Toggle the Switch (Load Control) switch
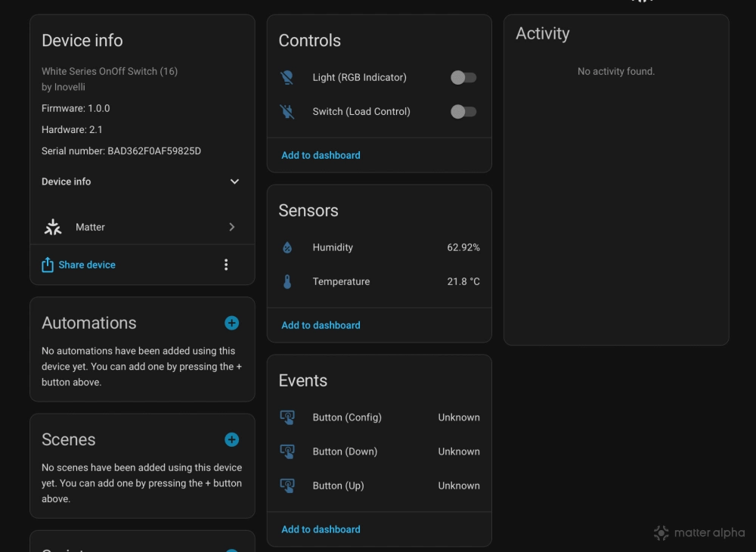The image size is (756, 552). [463, 112]
